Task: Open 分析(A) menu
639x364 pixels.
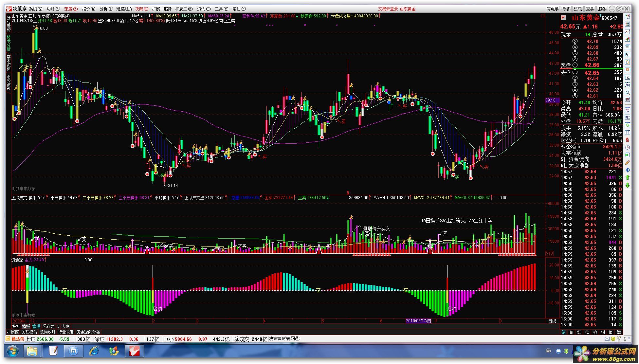Action: [x=106, y=9]
